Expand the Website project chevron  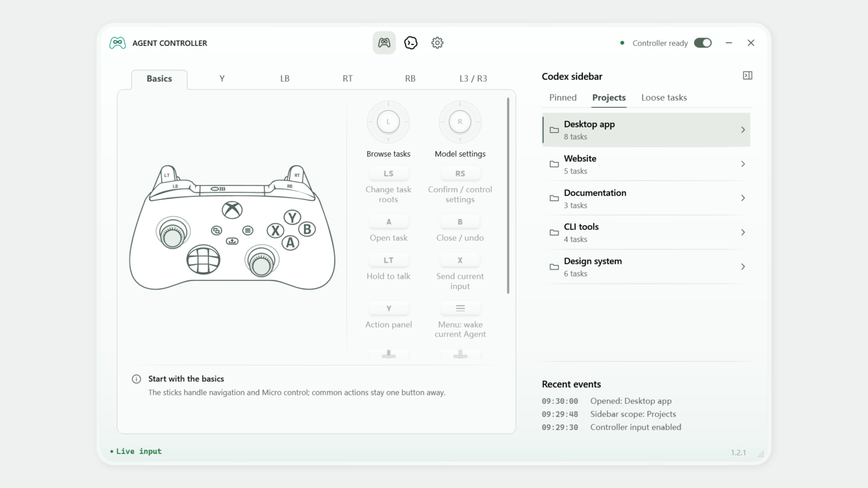coord(743,164)
